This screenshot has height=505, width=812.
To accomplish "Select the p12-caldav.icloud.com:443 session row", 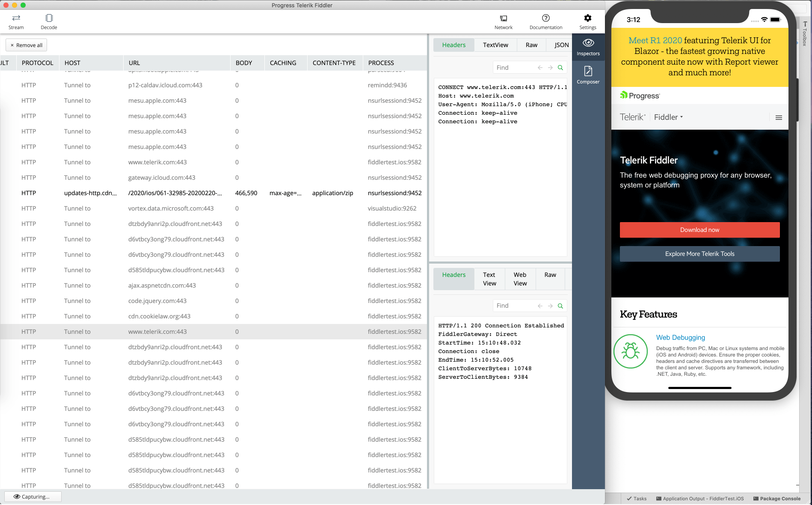I will (x=213, y=85).
